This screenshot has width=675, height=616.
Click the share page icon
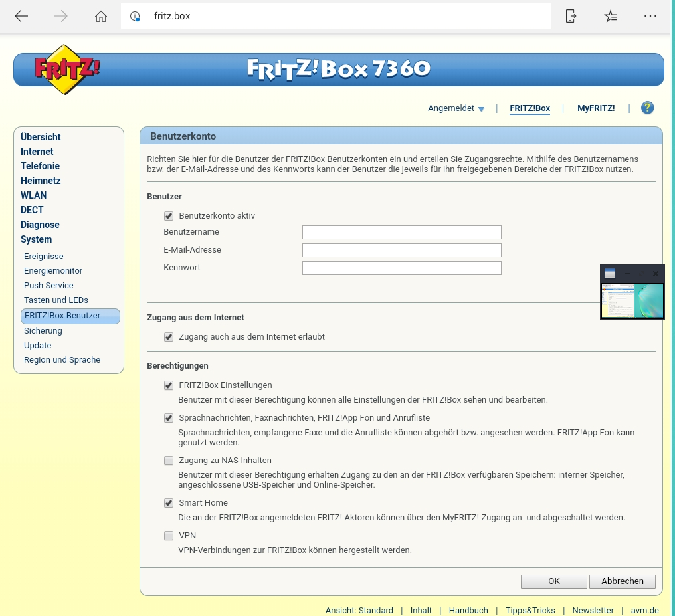coord(571,17)
